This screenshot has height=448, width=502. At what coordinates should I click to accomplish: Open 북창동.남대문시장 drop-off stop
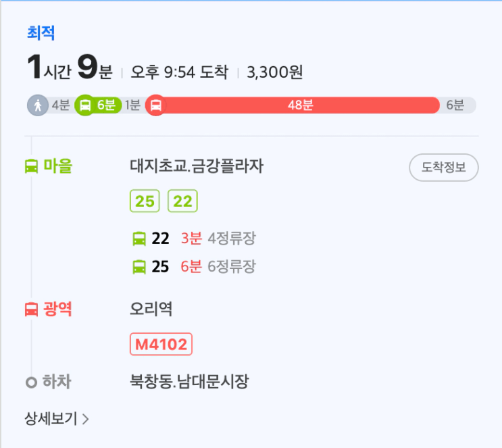[x=189, y=381]
